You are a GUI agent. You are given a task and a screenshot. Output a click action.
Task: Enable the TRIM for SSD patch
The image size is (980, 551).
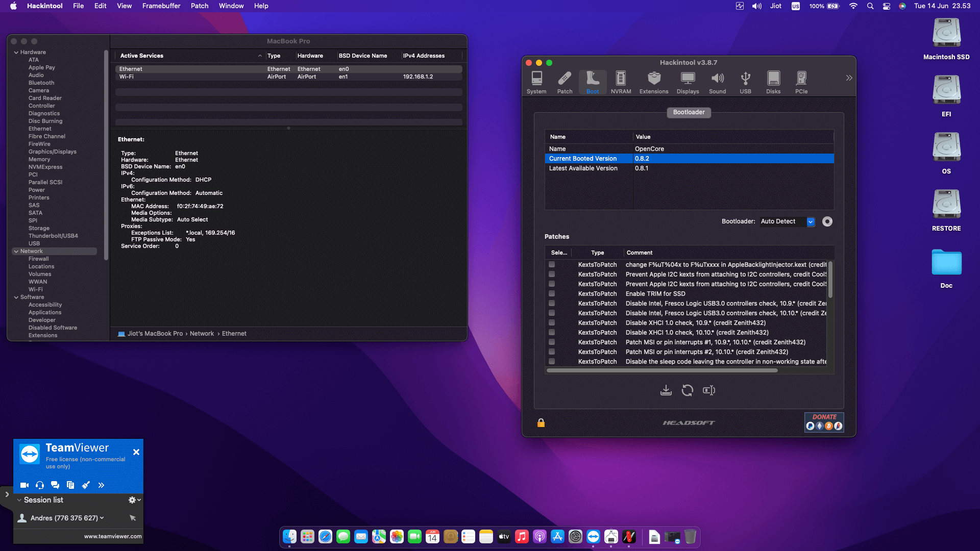click(551, 294)
